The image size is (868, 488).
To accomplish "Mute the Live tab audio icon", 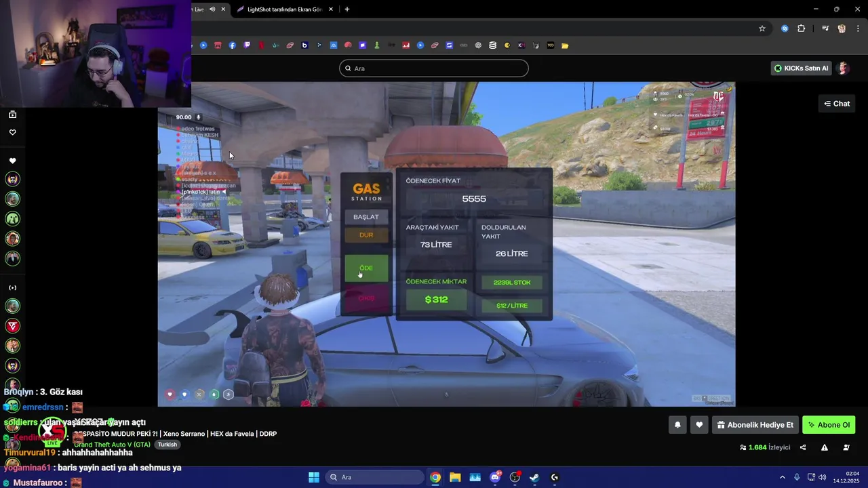I will tap(212, 9).
